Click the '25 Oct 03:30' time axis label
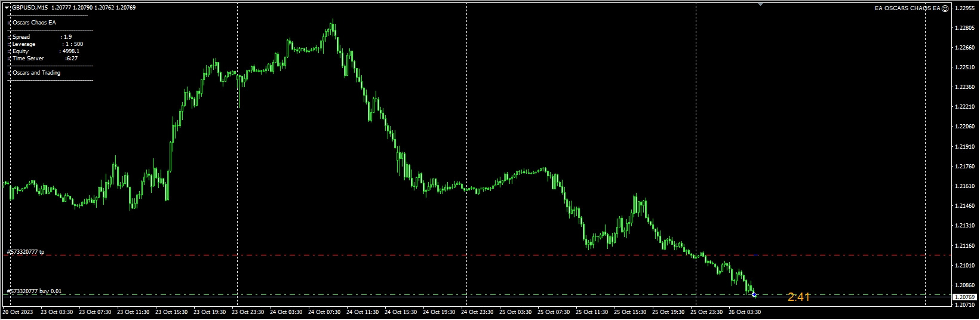 [515, 312]
